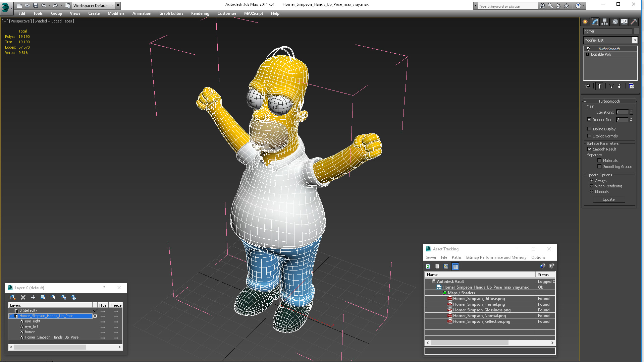Image resolution: width=644 pixels, height=362 pixels.
Task: Toggle Show End Result icon
Action: click(599, 86)
